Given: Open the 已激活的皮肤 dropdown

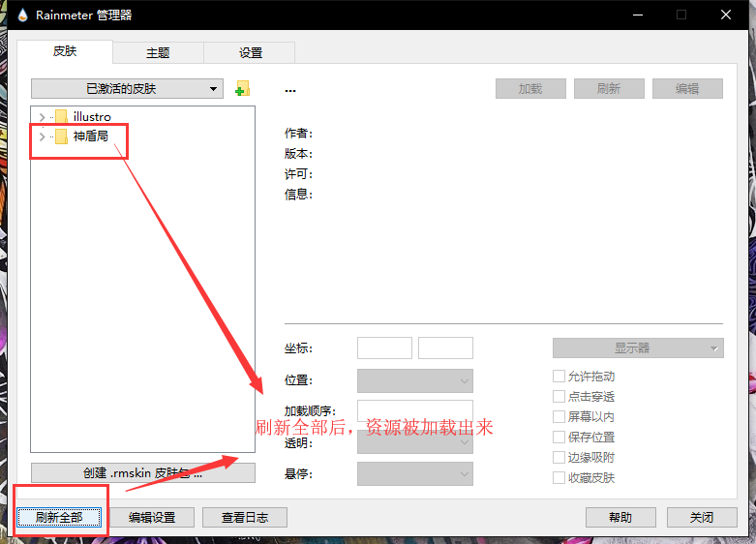Looking at the screenshot, I should pyautogui.click(x=127, y=89).
